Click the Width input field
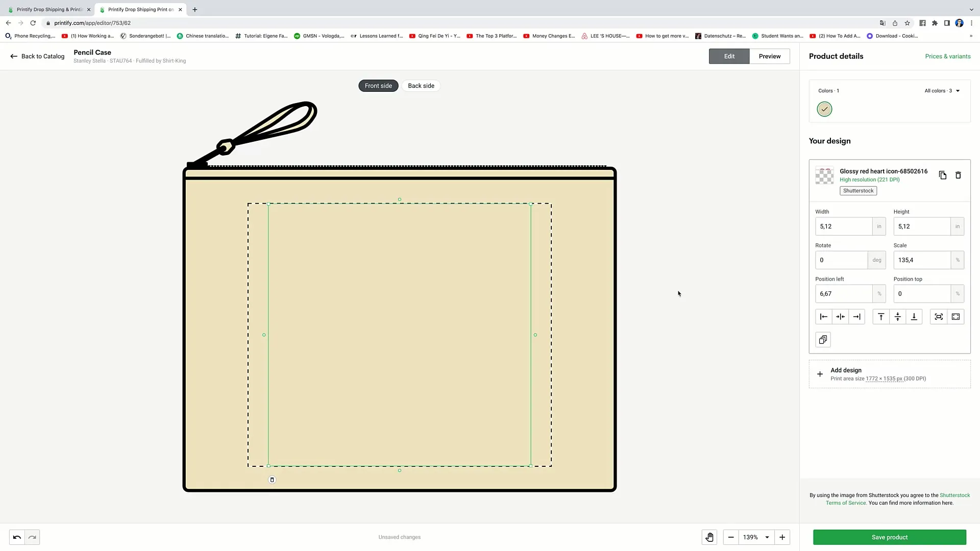This screenshot has height=551, width=980. (x=843, y=226)
